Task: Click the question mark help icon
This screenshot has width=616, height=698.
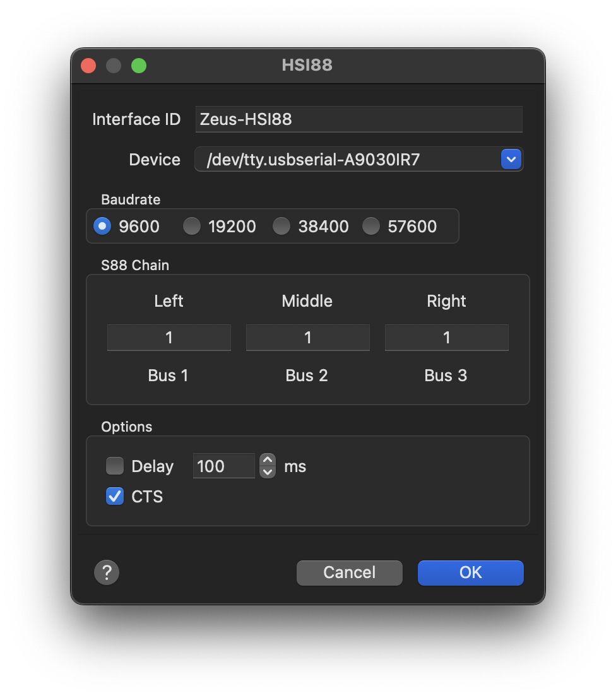Action: [107, 572]
